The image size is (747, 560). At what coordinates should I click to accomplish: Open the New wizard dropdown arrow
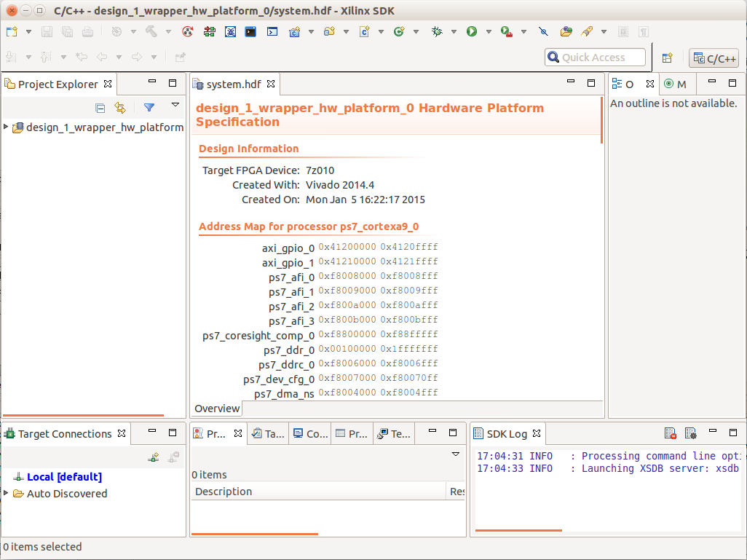[x=28, y=32]
